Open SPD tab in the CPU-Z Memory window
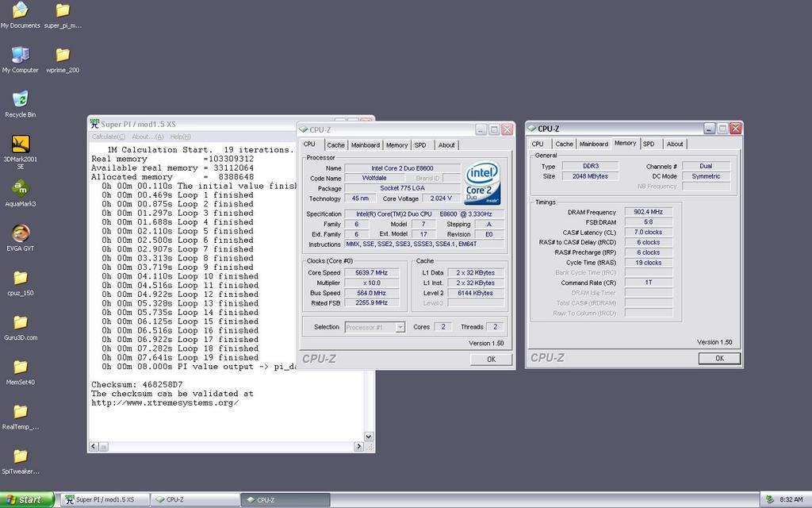Screen dimensions: 812x508 coord(649,144)
